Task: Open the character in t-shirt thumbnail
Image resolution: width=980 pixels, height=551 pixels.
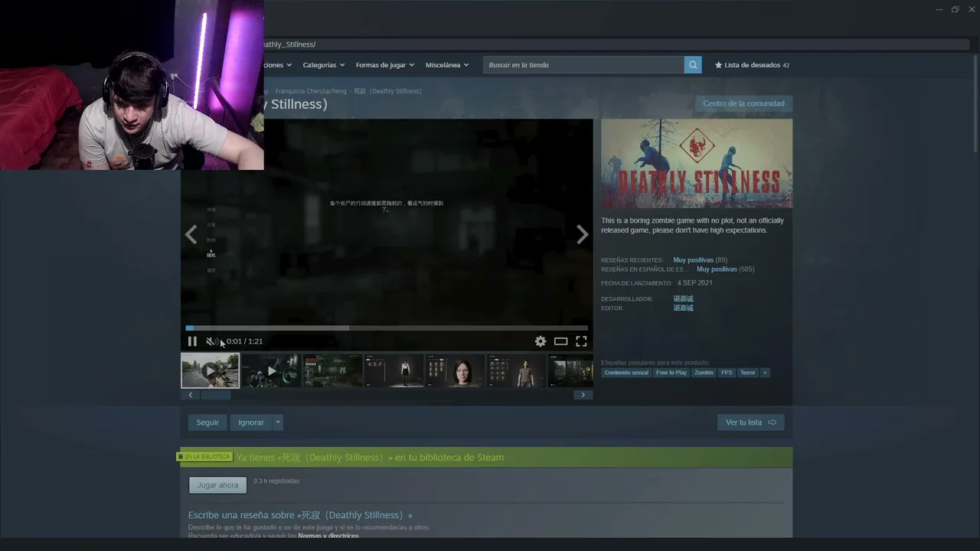Action: [516, 370]
